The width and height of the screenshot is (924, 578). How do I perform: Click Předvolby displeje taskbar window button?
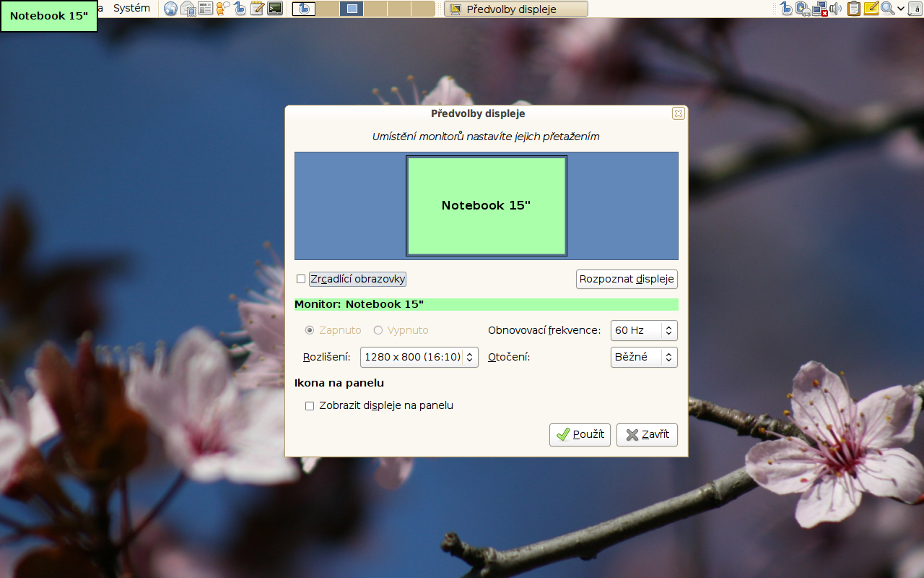pos(515,9)
